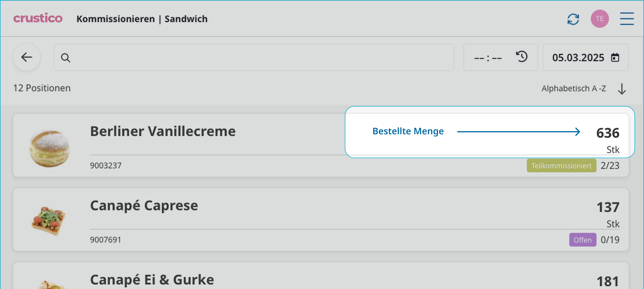Image resolution: width=644 pixels, height=289 pixels.
Task: Click the Berliner Vanillecreme product image
Action: (50, 148)
